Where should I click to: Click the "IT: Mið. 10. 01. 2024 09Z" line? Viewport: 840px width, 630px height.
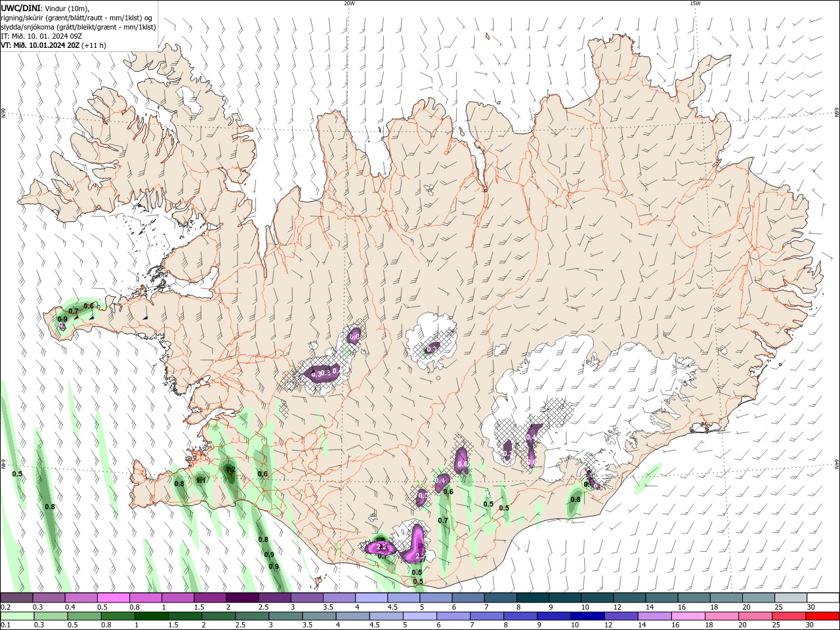(x=41, y=36)
